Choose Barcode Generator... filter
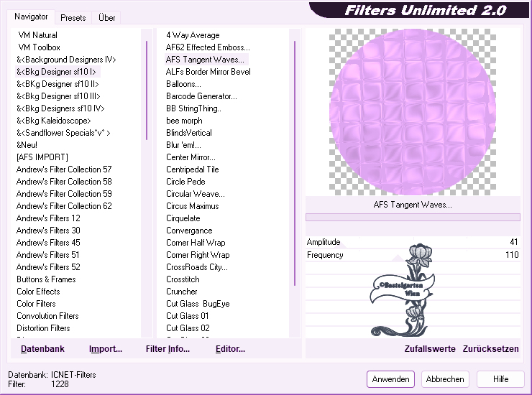Screen dimensions: 532x395 click(201, 96)
